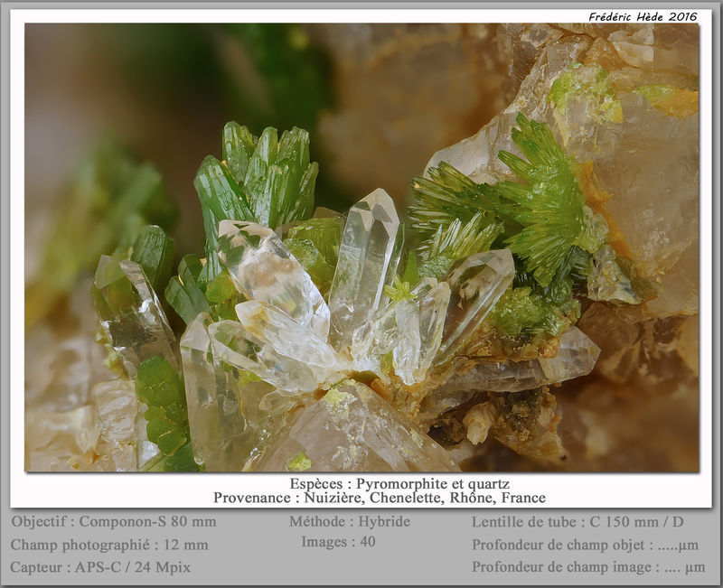Screen dimensions: 723x588
Task: Click the year 2016 in watermark
Action: [x=683, y=16]
